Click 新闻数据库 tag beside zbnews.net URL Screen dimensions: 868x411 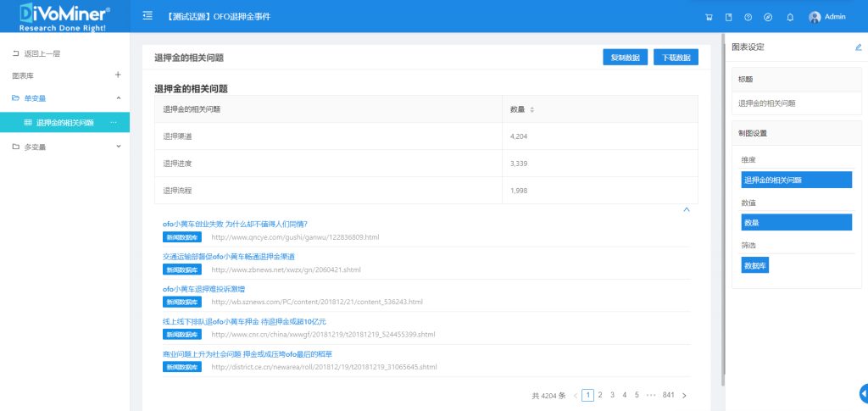click(x=182, y=270)
